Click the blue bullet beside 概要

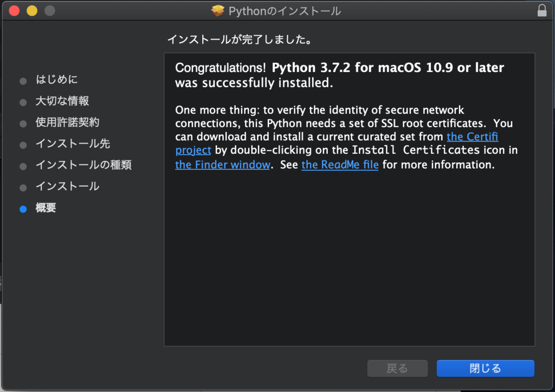(22, 208)
